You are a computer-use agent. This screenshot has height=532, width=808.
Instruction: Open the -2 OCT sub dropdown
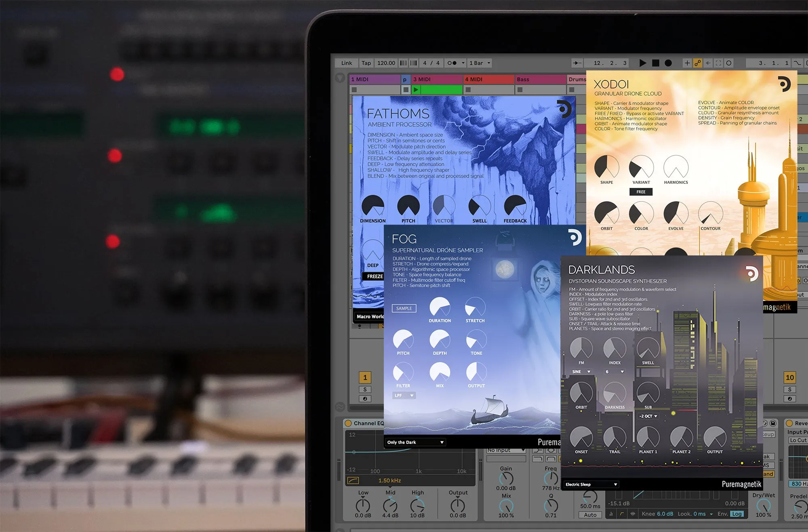pos(648,416)
